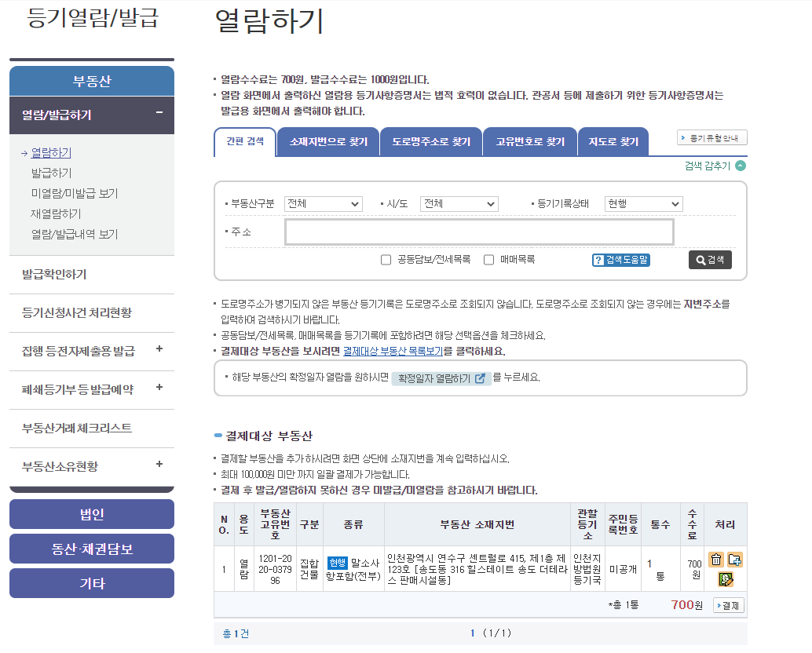This screenshot has height=653, width=812.
Task: Click the add-to-folder icon in 처리 column
Action: click(735, 559)
